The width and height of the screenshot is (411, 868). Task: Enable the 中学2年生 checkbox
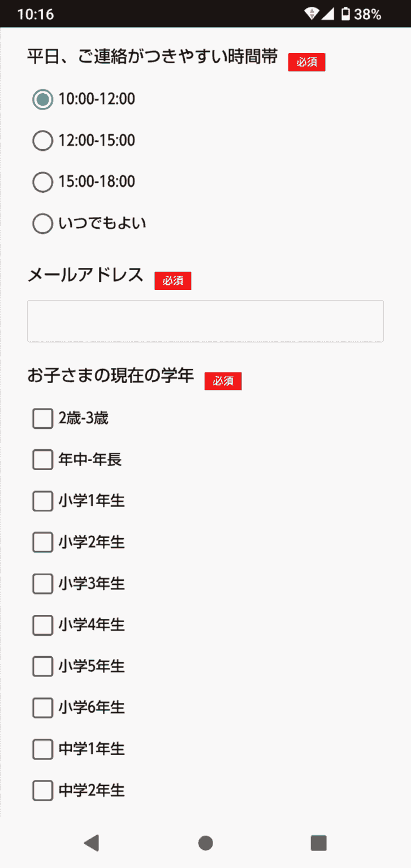(x=42, y=790)
